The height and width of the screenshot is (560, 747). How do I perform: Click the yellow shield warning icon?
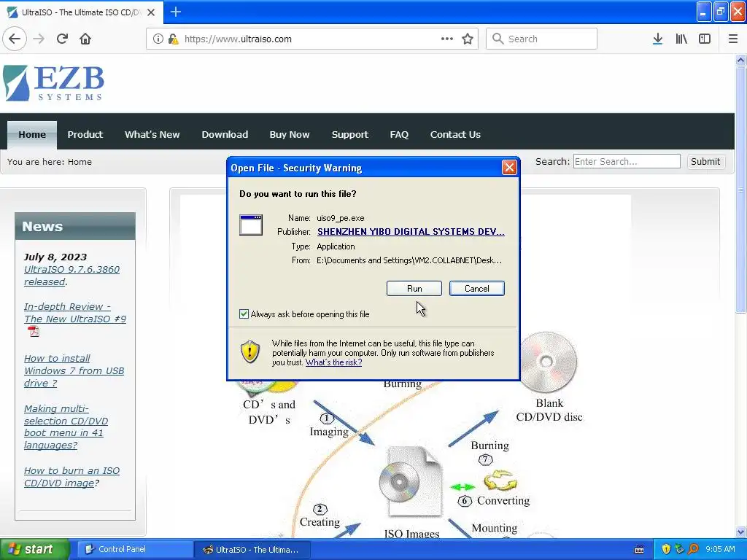250,352
